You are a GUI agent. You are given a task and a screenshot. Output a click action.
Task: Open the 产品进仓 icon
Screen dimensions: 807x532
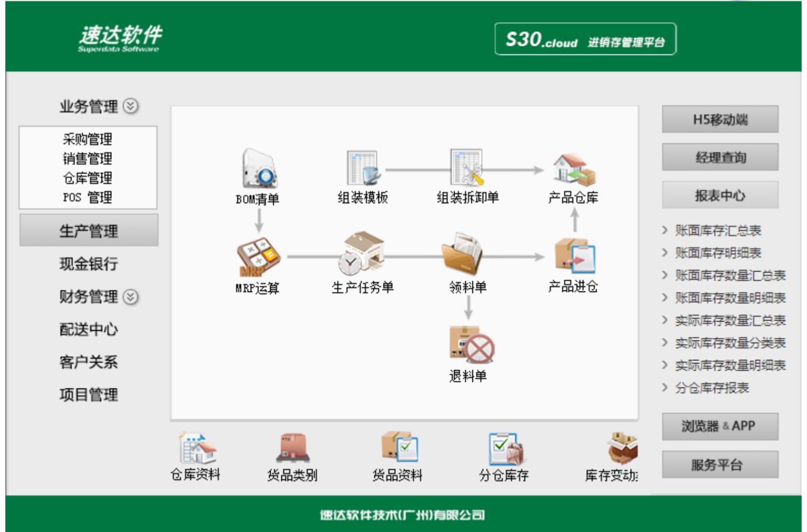[x=575, y=256]
